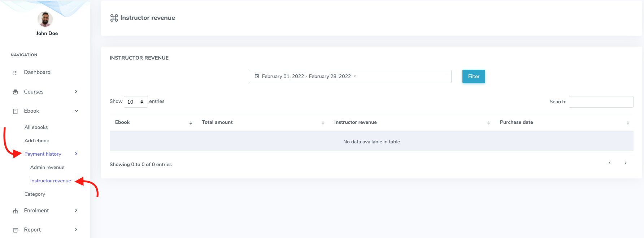The height and width of the screenshot is (238, 644).
Task: Click John Doe's profile avatar
Action: coord(45,19)
